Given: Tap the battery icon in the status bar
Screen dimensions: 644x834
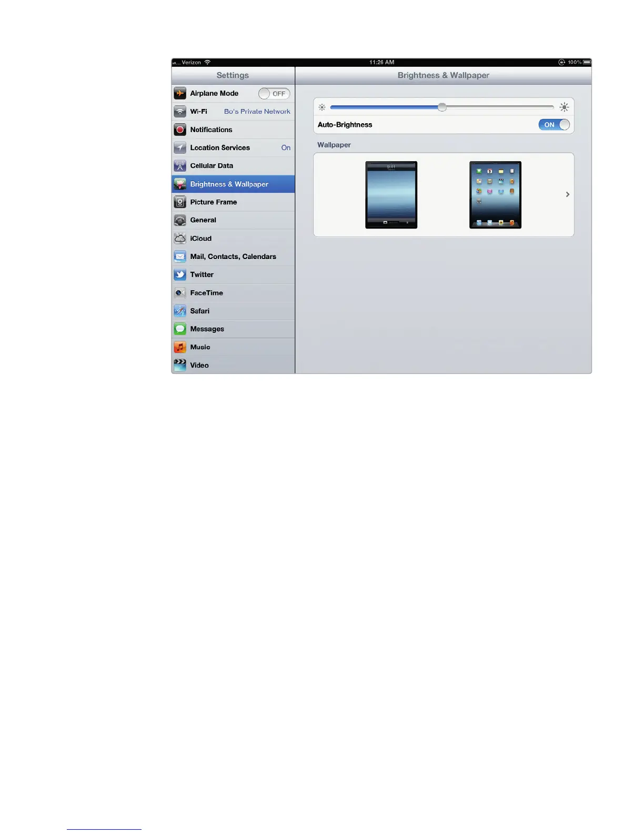Looking at the screenshot, I should pyautogui.click(x=587, y=62).
